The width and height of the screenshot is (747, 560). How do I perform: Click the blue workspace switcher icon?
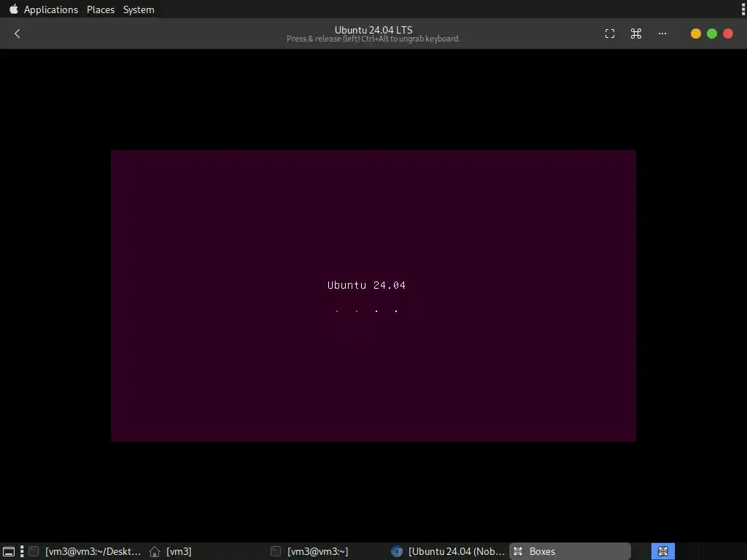click(x=662, y=551)
